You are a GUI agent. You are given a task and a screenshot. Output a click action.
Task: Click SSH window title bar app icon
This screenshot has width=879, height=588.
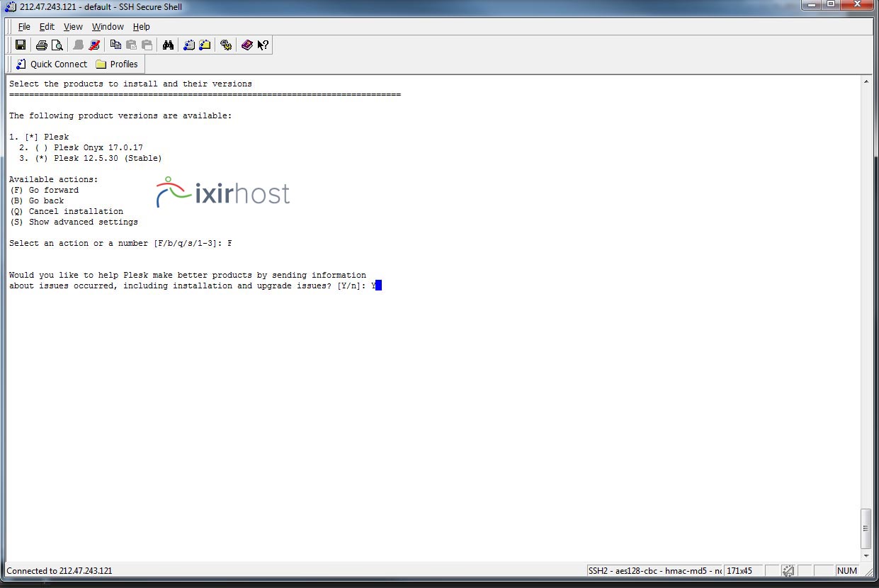[x=11, y=6]
